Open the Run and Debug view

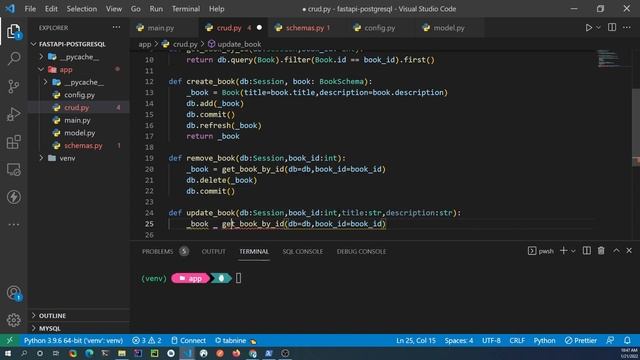point(13,114)
